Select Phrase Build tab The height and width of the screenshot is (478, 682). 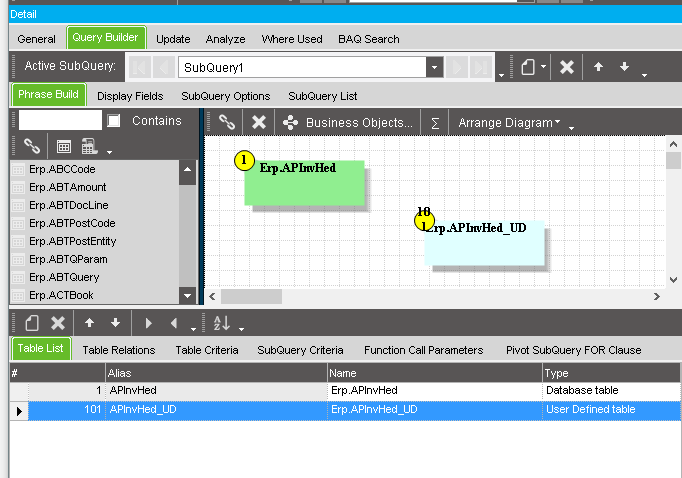tap(48, 94)
